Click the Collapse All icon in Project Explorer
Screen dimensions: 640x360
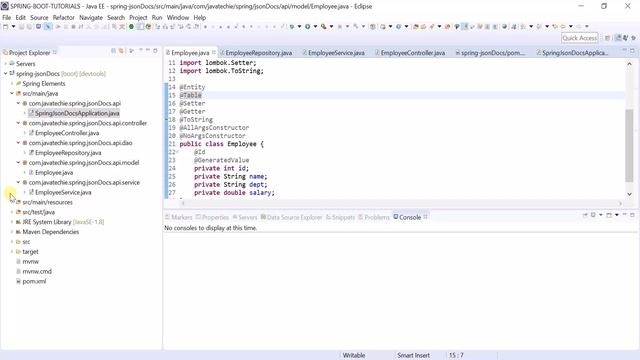coord(113,51)
